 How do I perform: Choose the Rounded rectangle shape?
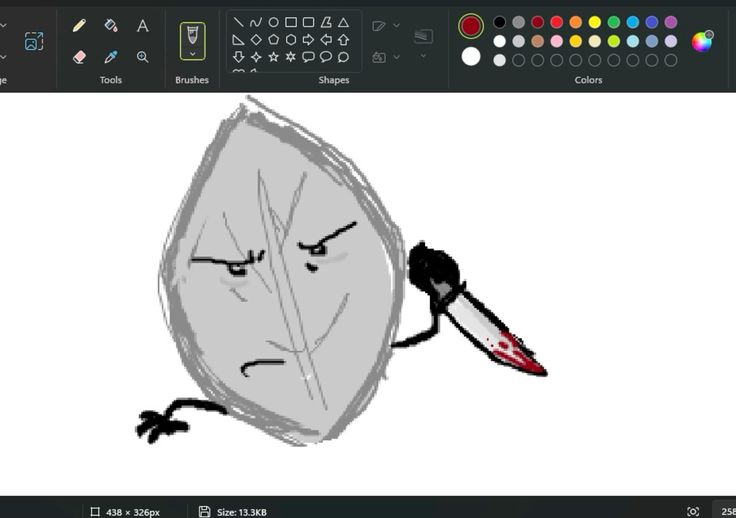(x=308, y=22)
